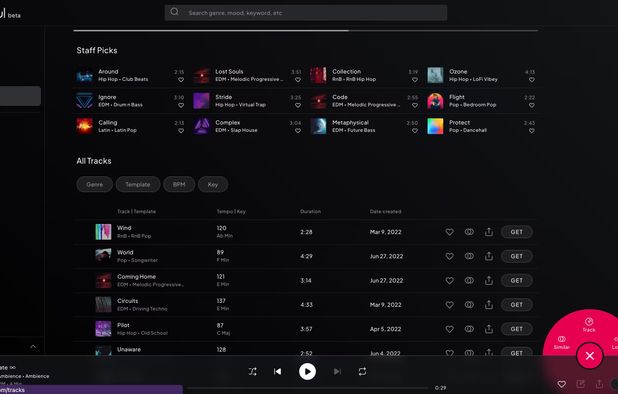Get the Coming Home track
Viewport: 618px width, 394px height.
point(517,281)
